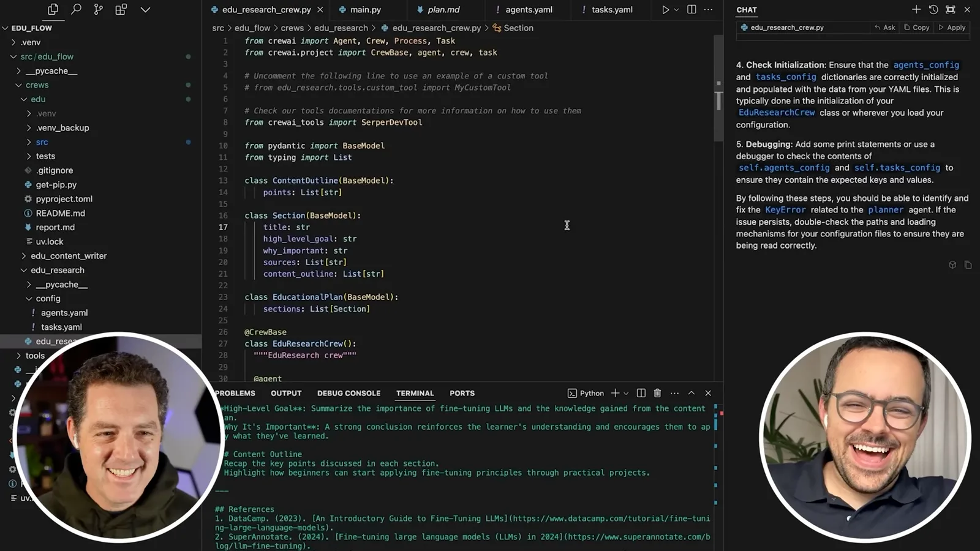Split the terminal
The height and width of the screenshot is (551, 980).
pyautogui.click(x=641, y=393)
